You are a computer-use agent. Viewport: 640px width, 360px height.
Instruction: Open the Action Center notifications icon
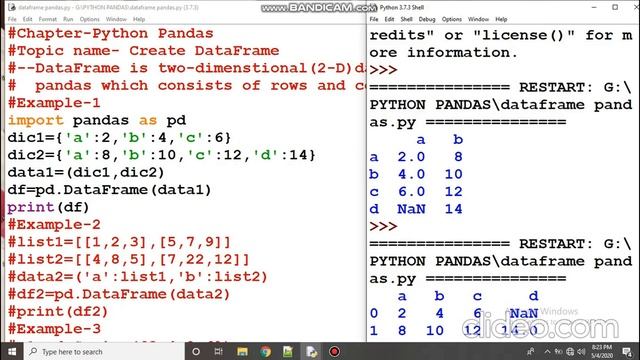627,351
